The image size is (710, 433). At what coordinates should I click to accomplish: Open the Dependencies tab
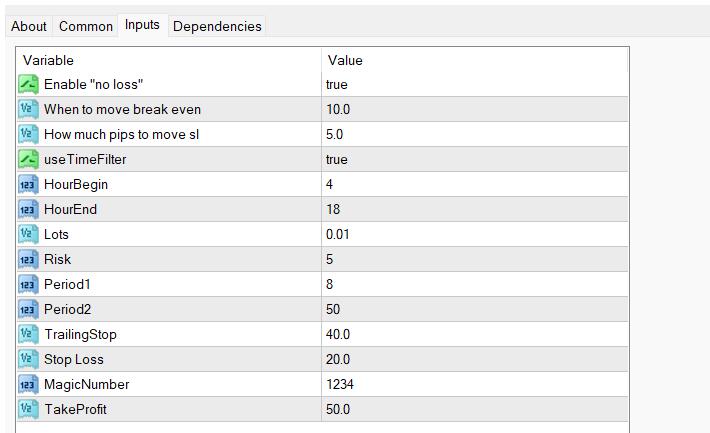pos(217,27)
